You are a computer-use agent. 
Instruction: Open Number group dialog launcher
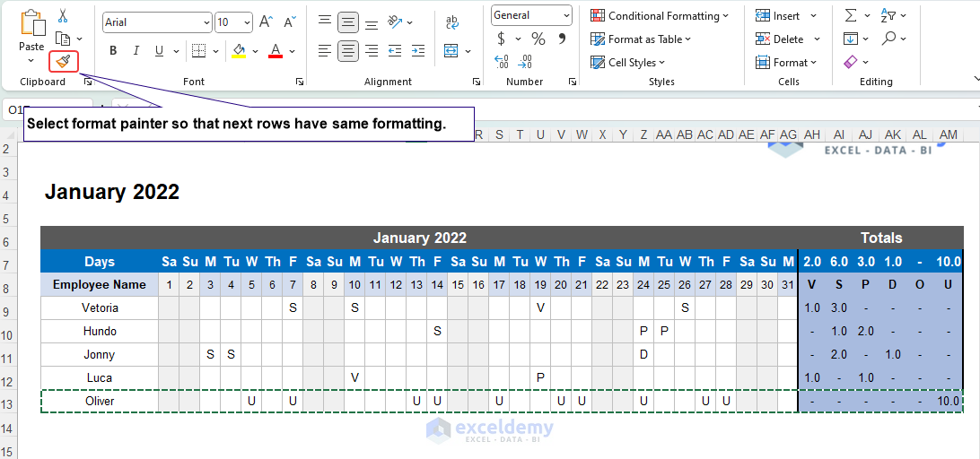pyautogui.click(x=572, y=82)
